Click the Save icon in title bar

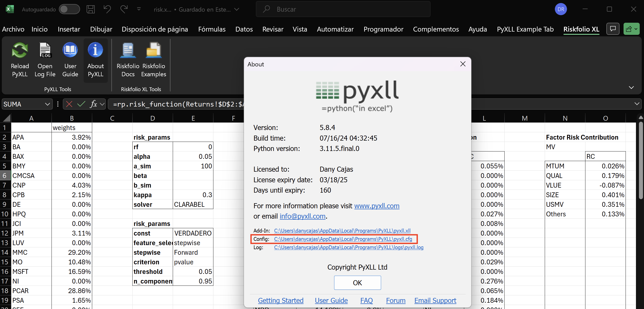pyautogui.click(x=90, y=9)
